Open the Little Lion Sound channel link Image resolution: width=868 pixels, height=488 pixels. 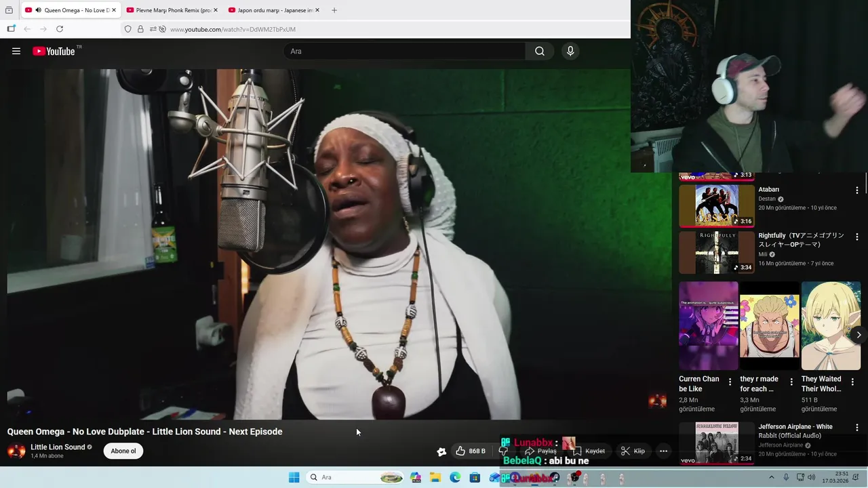click(x=58, y=447)
